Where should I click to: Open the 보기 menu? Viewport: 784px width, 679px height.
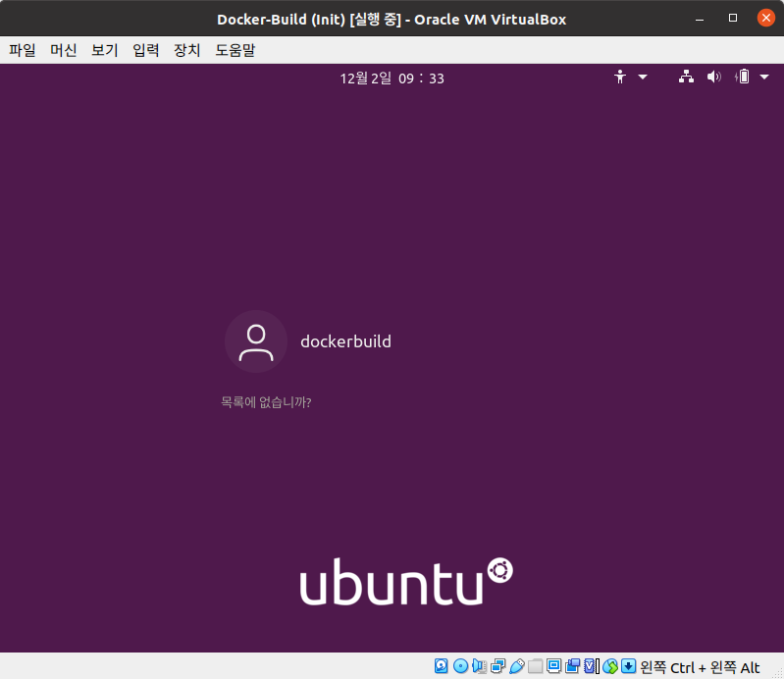104,50
